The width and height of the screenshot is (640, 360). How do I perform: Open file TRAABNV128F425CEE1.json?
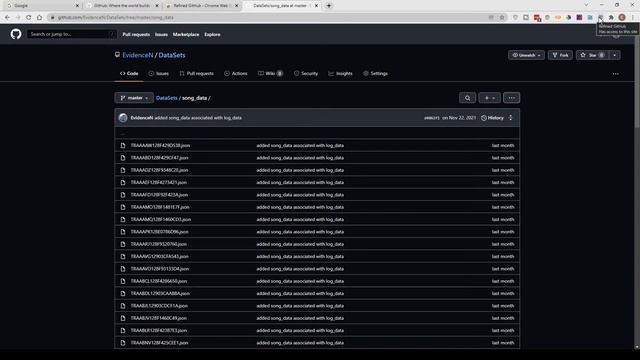pos(160,343)
